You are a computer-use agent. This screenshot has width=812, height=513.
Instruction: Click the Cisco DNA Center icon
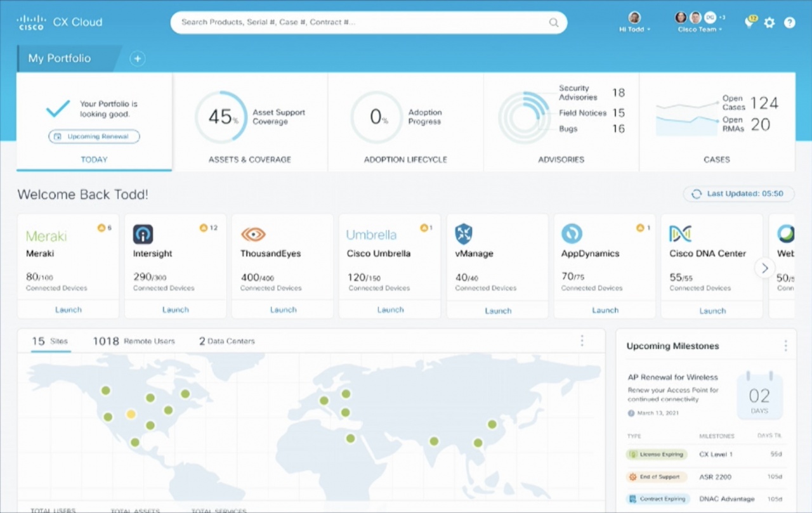click(x=680, y=234)
